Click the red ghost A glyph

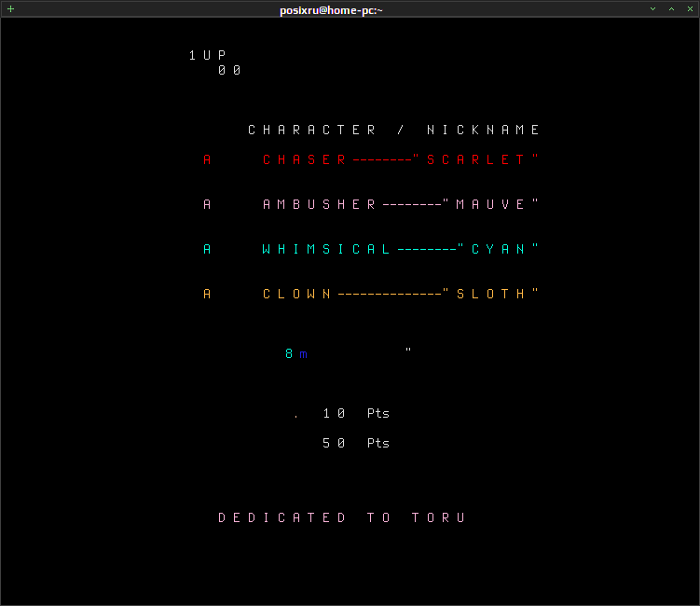coord(207,159)
